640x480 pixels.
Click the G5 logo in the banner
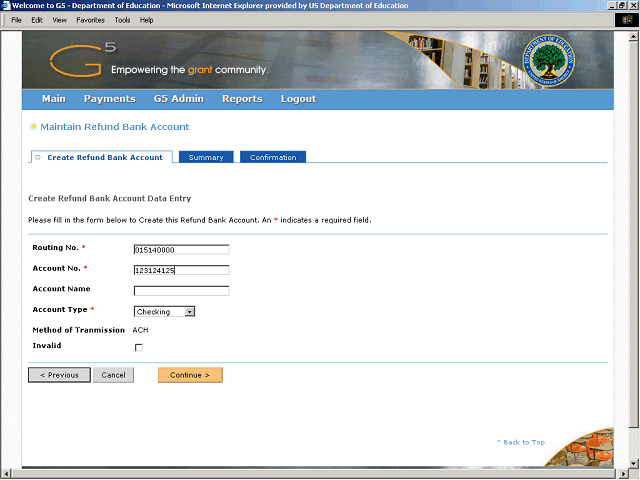(x=82, y=60)
